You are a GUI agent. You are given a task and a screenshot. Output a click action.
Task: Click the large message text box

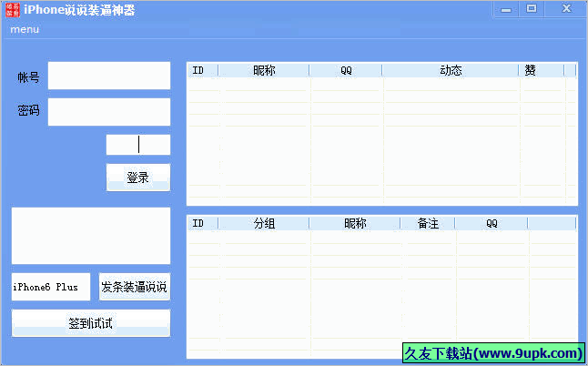91,236
